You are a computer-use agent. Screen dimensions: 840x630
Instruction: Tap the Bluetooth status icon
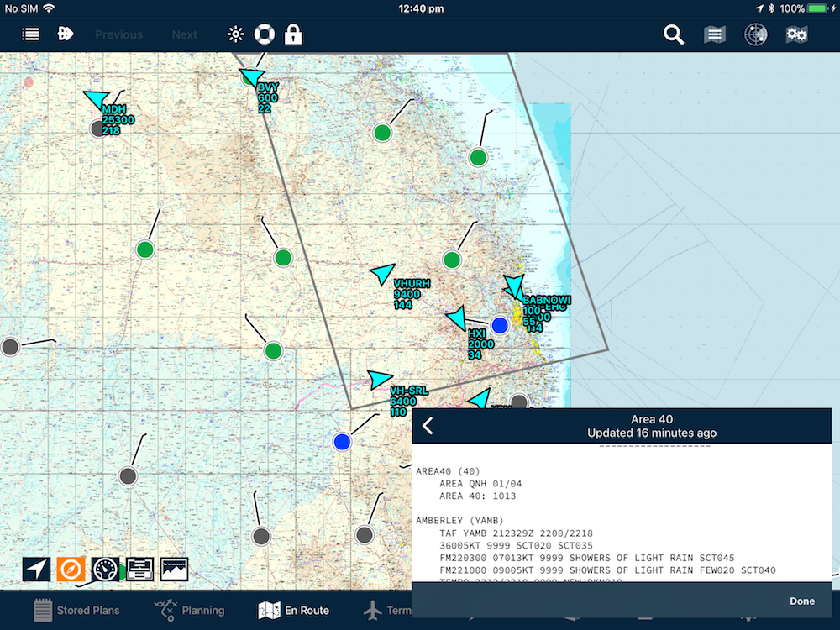click(x=771, y=8)
